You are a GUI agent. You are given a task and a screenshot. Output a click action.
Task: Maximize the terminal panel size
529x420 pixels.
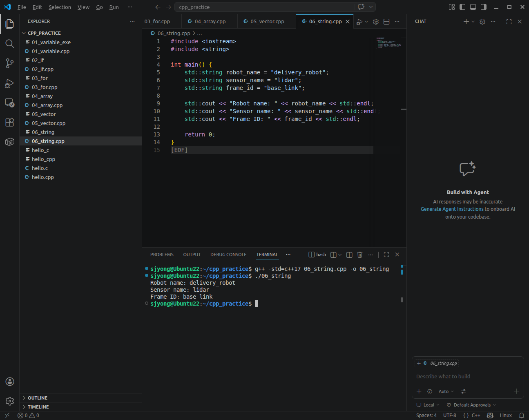(386, 255)
